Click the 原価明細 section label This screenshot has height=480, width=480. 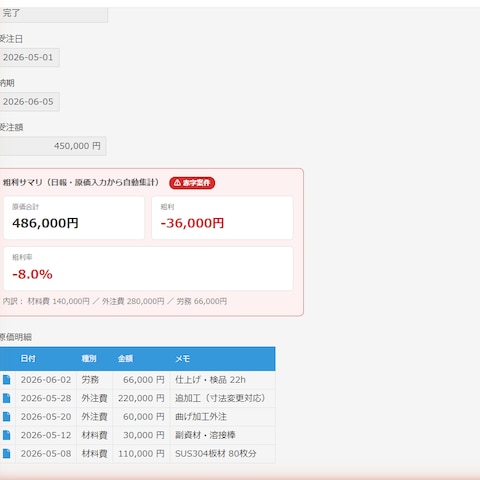pyautogui.click(x=16, y=337)
